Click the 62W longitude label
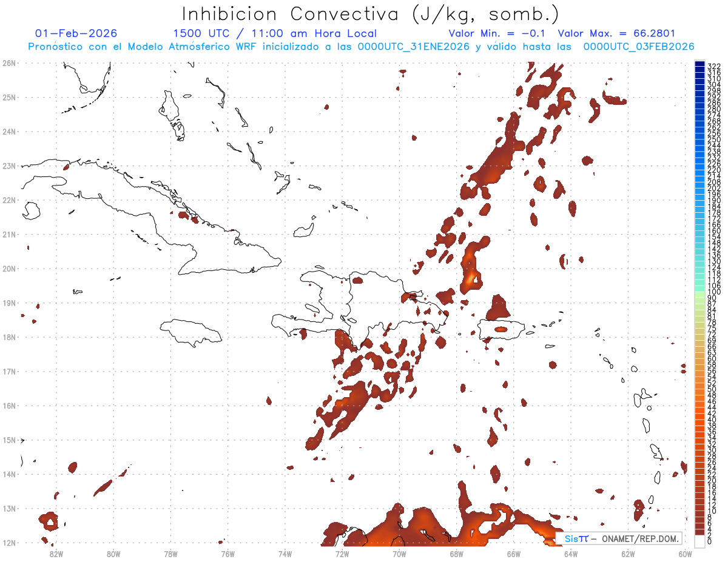Viewport: 728px width, 562px height. coord(628,554)
